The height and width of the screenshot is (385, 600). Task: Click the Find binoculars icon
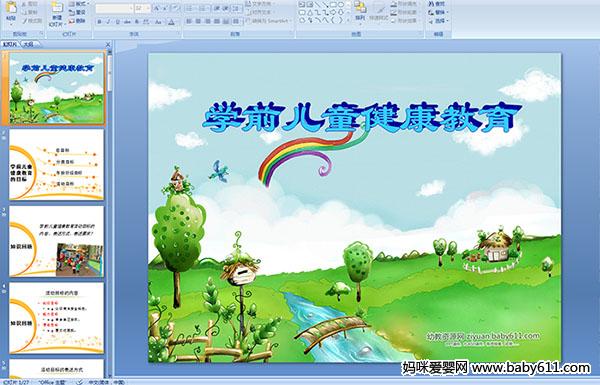click(x=431, y=4)
